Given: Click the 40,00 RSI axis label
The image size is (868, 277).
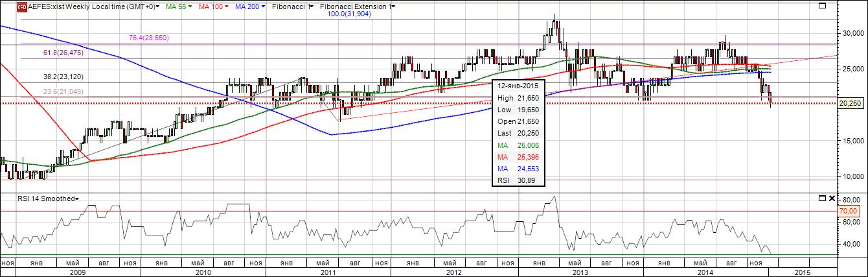Looking at the screenshot, I should pos(851,245).
